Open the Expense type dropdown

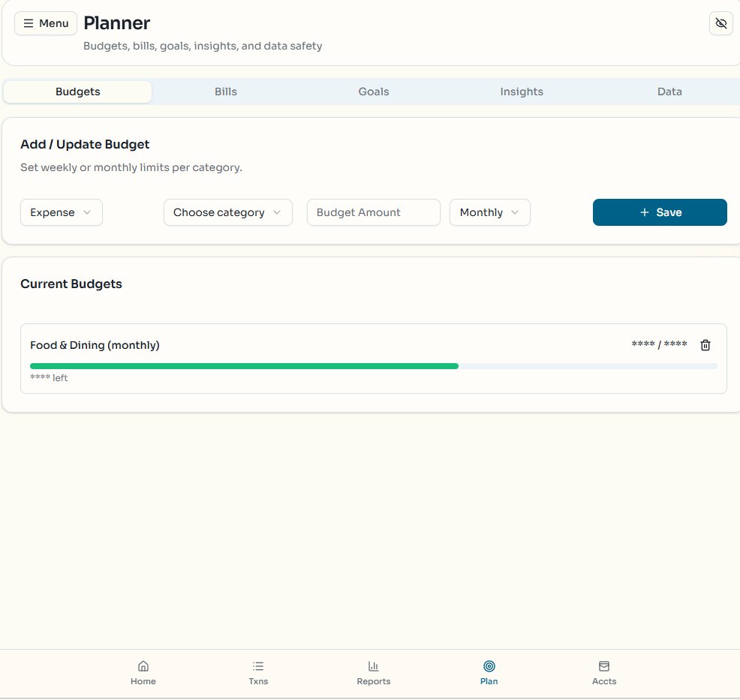(62, 212)
